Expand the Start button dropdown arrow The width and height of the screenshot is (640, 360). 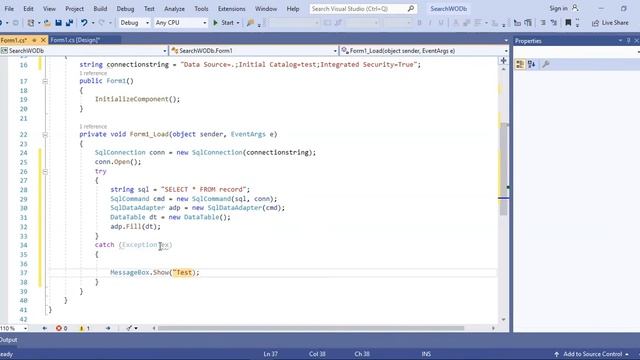[x=238, y=23]
